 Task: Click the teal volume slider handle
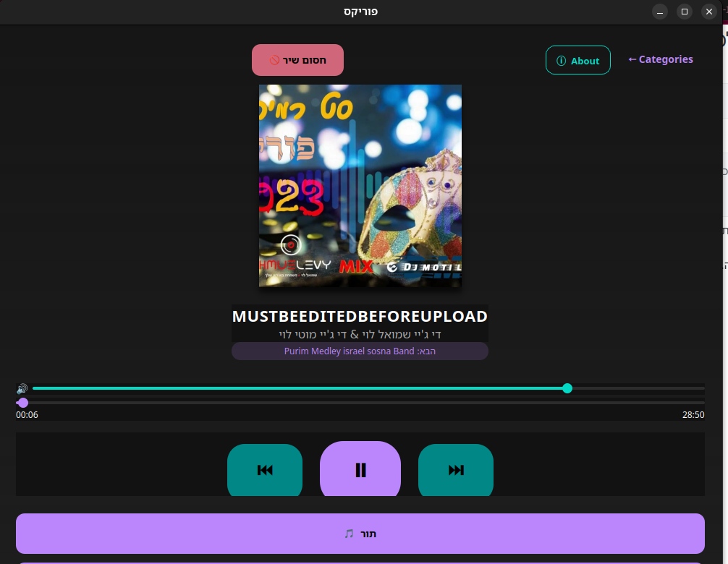(x=567, y=388)
